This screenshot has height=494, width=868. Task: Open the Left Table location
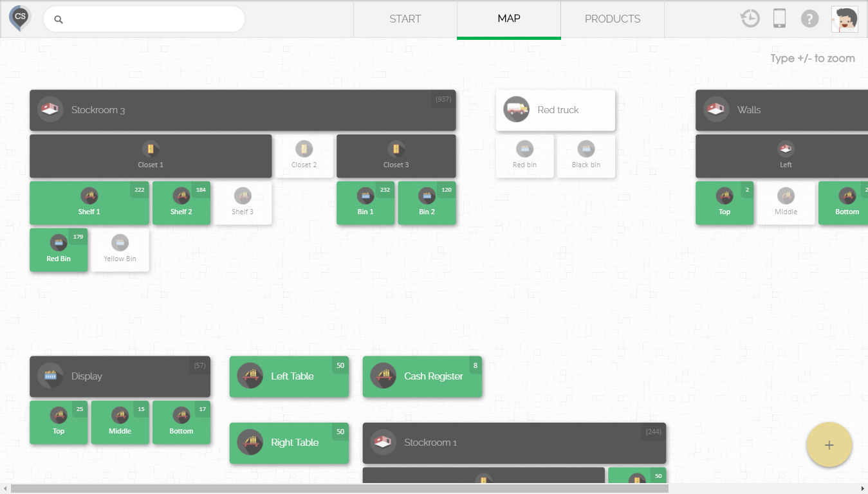[289, 376]
